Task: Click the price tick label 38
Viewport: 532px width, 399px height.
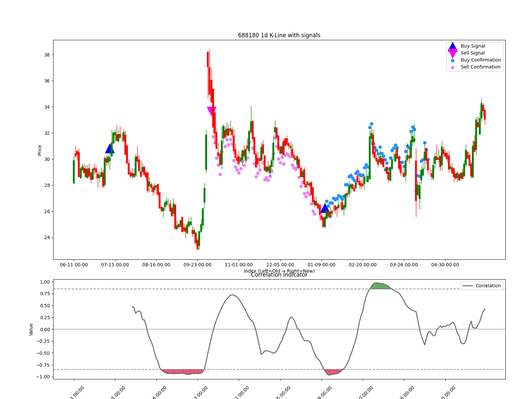Action: [47, 55]
